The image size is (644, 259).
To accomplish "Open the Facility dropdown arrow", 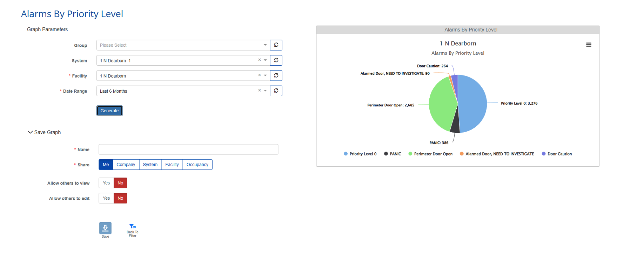I will tap(265, 75).
